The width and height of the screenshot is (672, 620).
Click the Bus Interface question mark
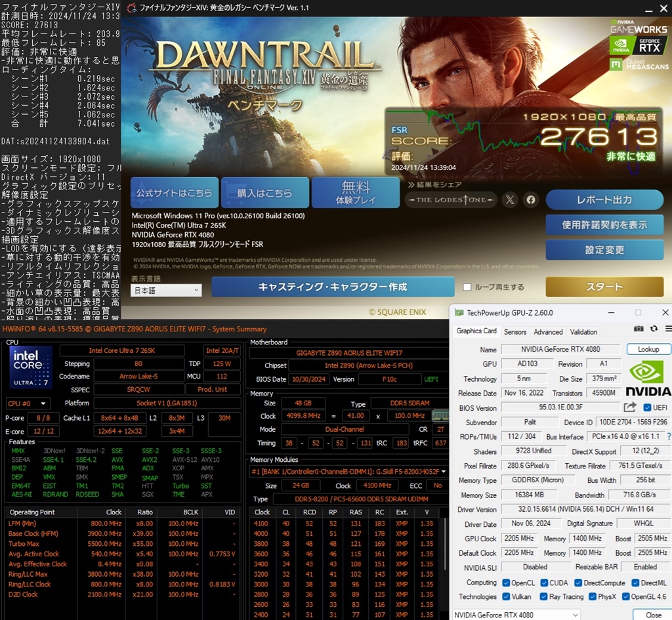[669, 436]
